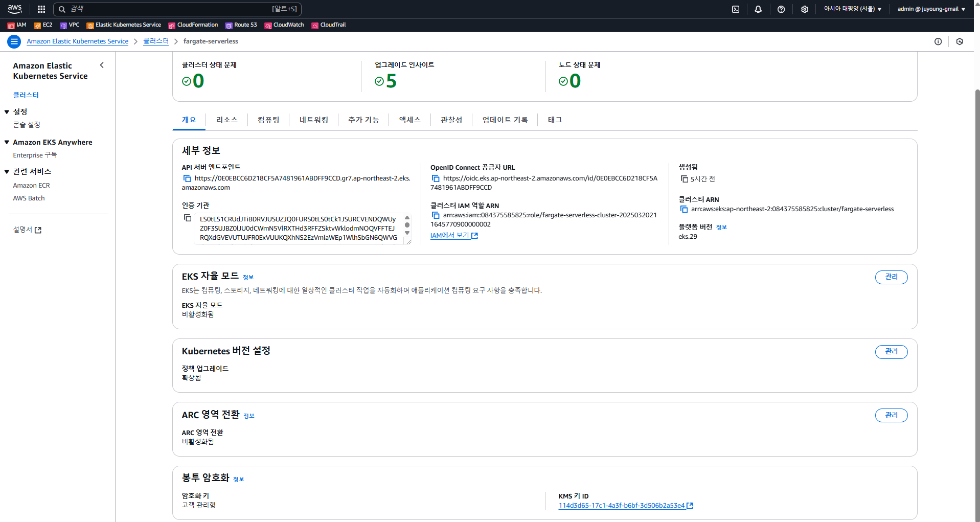Click 관리 button for Kubernetes 버전 설정
The width and height of the screenshot is (980, 522).
click(x=892, y=352)
